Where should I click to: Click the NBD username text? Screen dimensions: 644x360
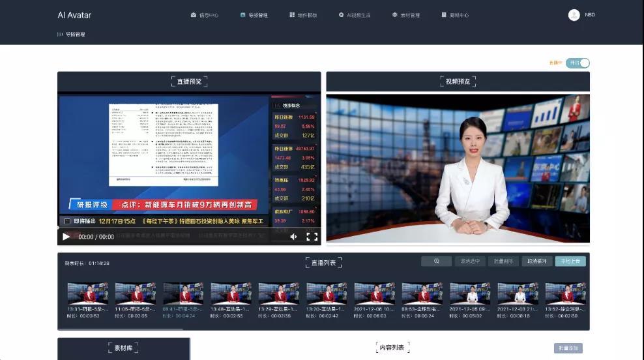click(590, 15)
